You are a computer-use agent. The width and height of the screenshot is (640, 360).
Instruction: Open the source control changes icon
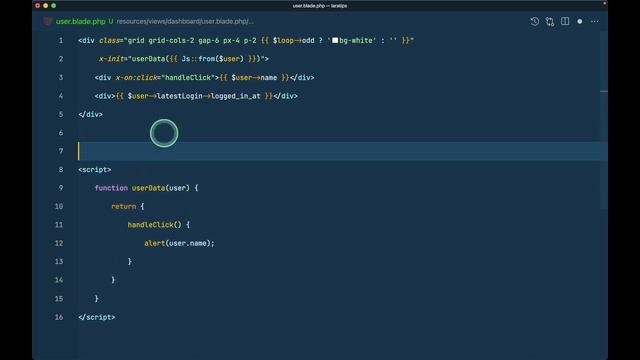click(x=550, y=21)
